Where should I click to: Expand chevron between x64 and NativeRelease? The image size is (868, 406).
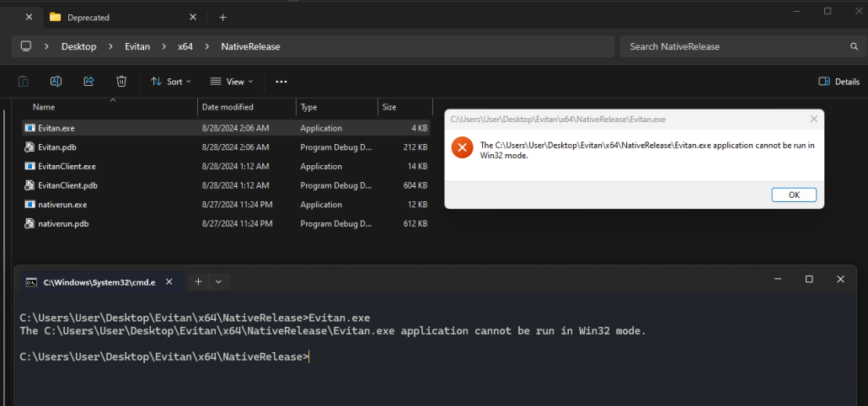(207, 46)
